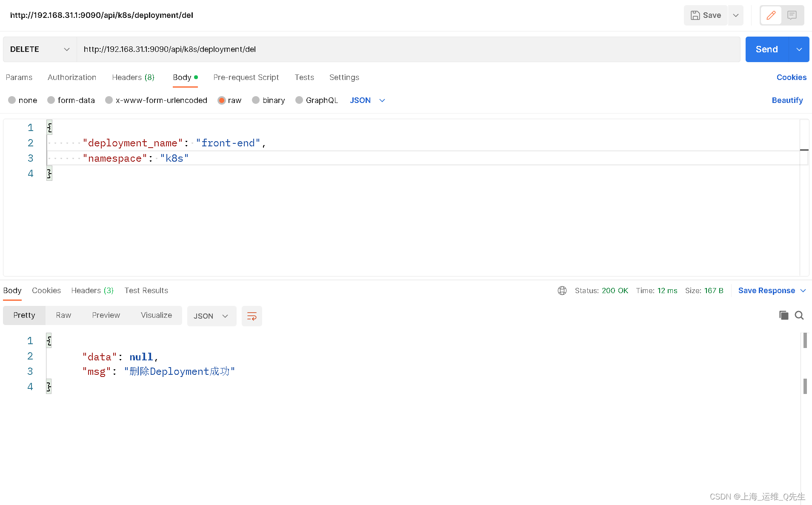
Task: Open the Tests tab
Action: tap(304, 77)
